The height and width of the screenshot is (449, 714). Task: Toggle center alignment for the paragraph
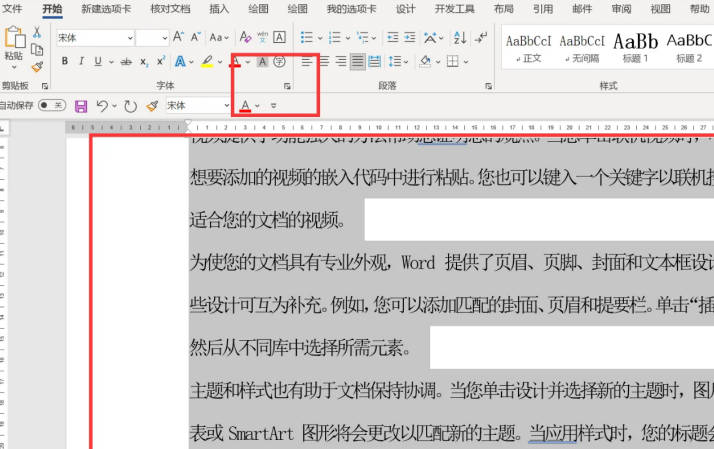324,61
